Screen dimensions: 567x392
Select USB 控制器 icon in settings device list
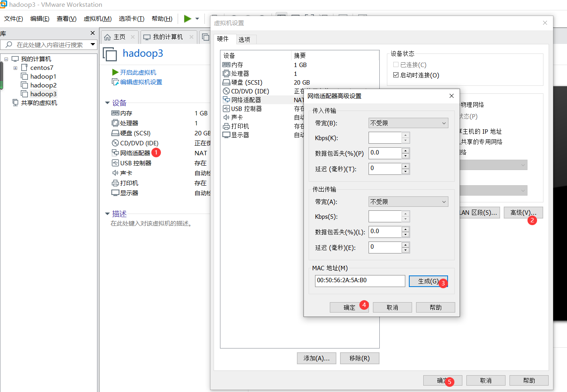point(226,109)
